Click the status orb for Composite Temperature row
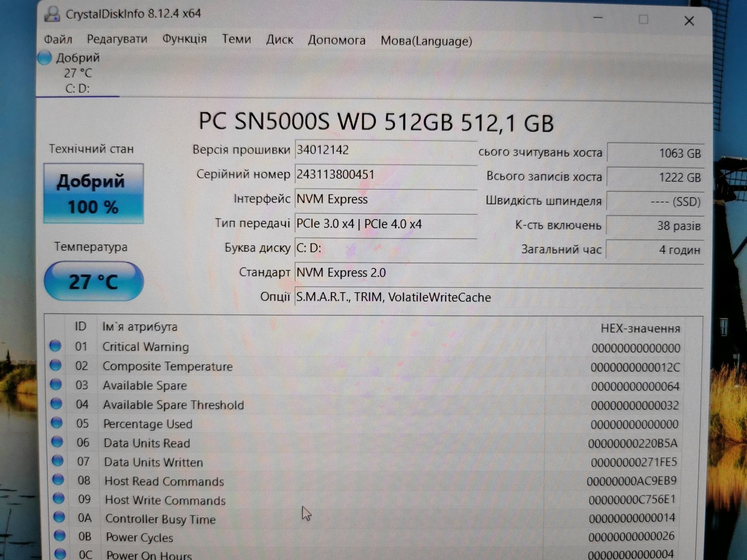 click(x=56, y=365)
